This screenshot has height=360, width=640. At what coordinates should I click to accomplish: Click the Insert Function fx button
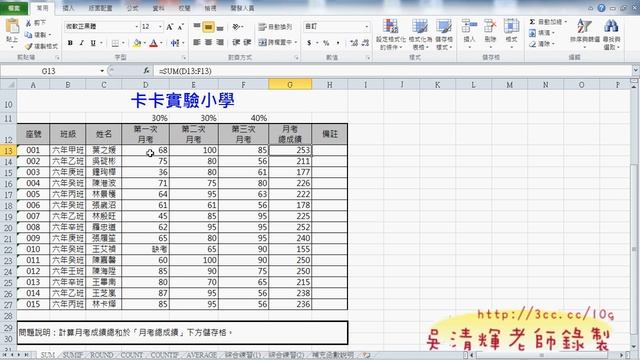tap(146, 71)
